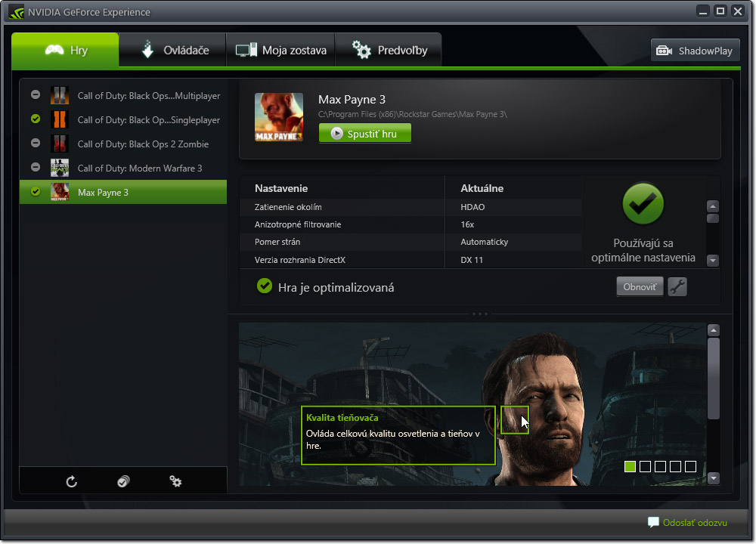Screen dimensions: 756x544
Task: Switch to the Hry tab
Action: tap(65, 50)
